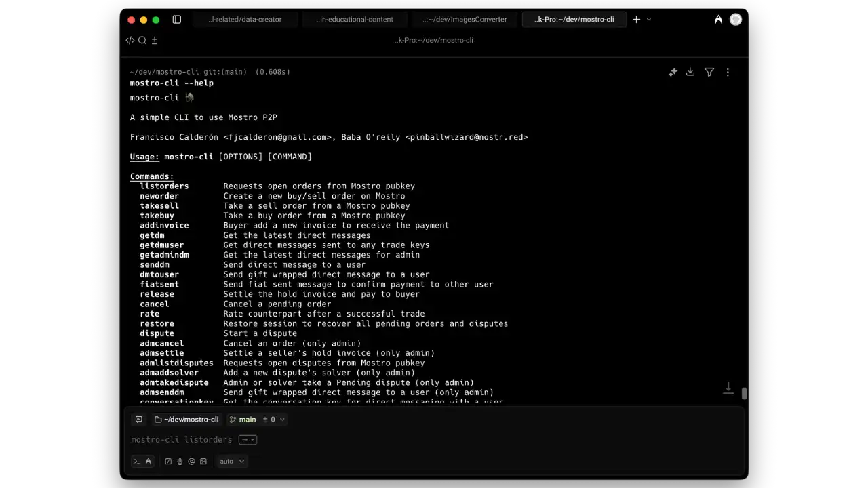Click the search magnifier icon
The image size is (868, 488).
point(142,40)
